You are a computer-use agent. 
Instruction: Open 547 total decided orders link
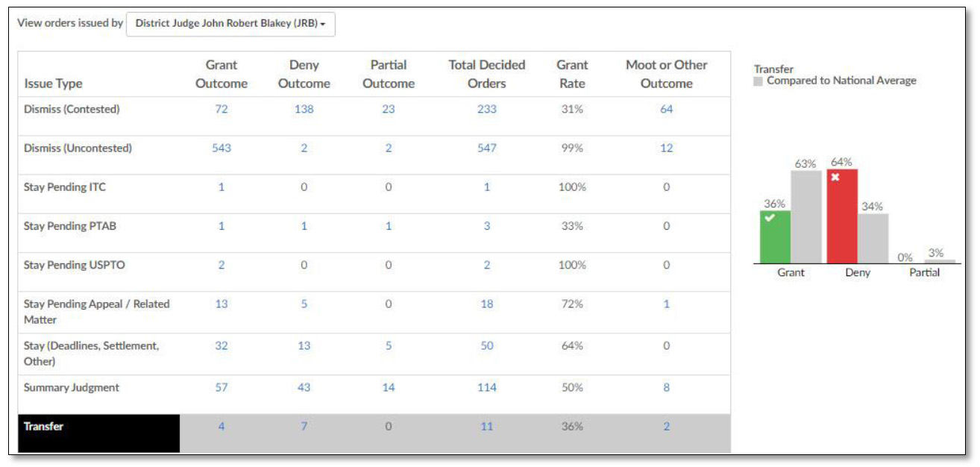click(x=487, y=148)
